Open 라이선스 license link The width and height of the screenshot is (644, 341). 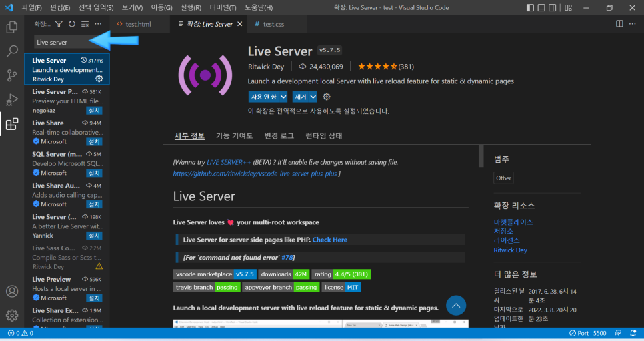[507, 240]
